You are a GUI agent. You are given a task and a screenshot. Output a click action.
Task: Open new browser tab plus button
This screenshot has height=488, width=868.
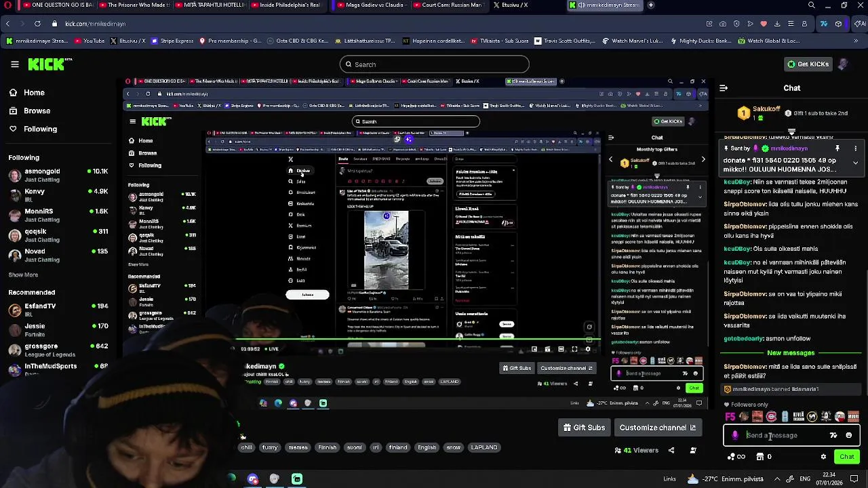pos(651,5)
